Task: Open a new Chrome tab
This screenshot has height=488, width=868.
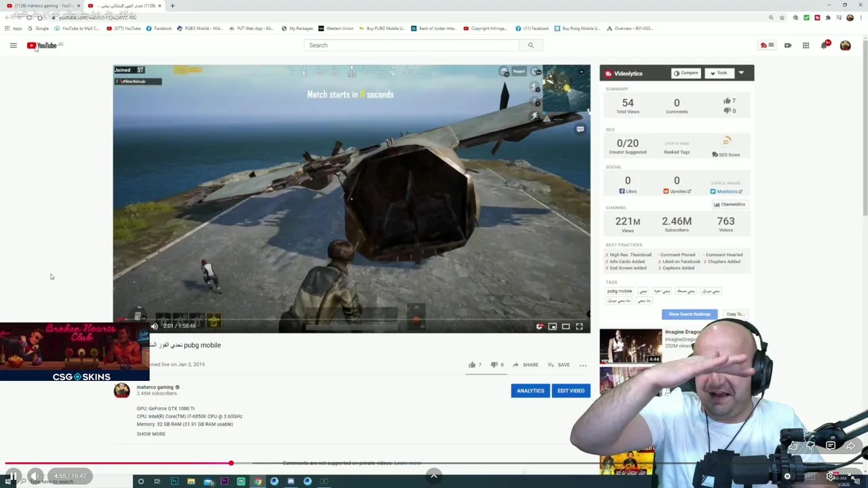Action: click(172, 5)
